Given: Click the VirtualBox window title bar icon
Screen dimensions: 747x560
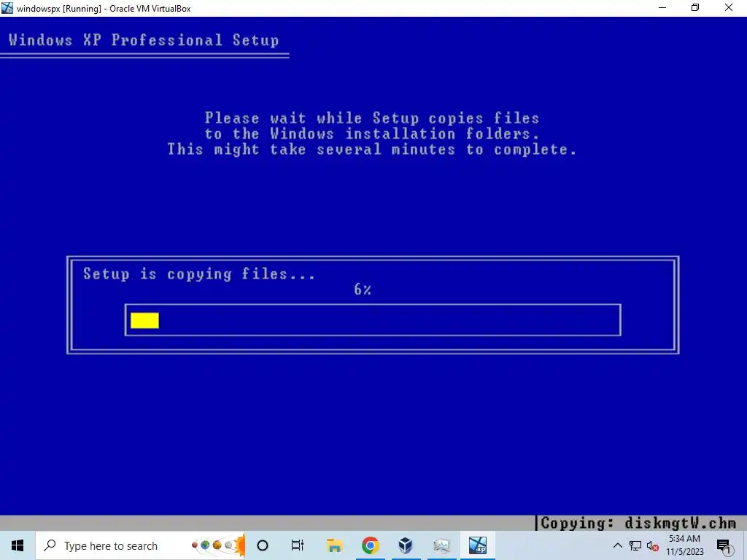Looking at the screenshot, I should point(7,8).
